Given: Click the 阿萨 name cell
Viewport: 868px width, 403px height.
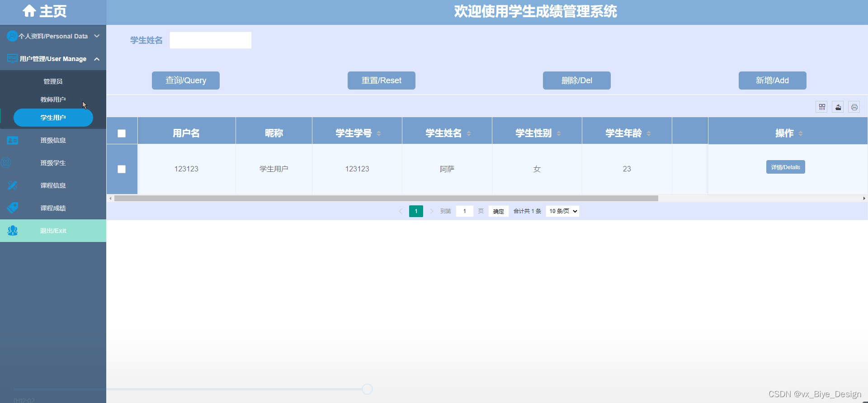Looking at the screenshot, I should coord(447,169).
